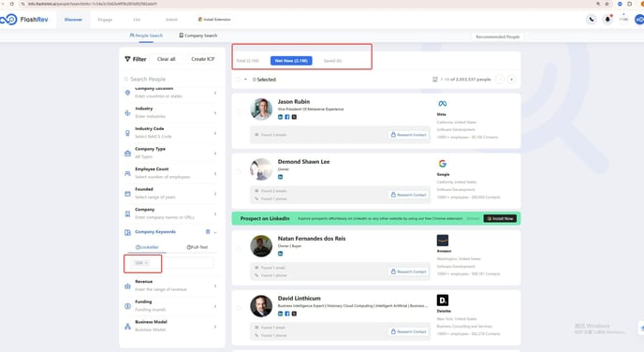Viewport: 644px width, 352px height.
Task: Click Install Now on LinkedIn banner
Action: coord(500,218)
